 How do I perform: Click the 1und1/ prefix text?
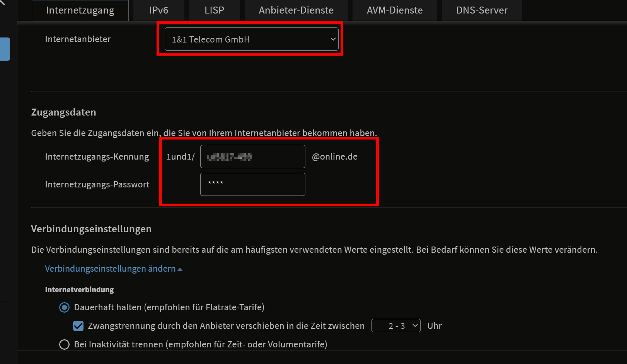(181, 156)
